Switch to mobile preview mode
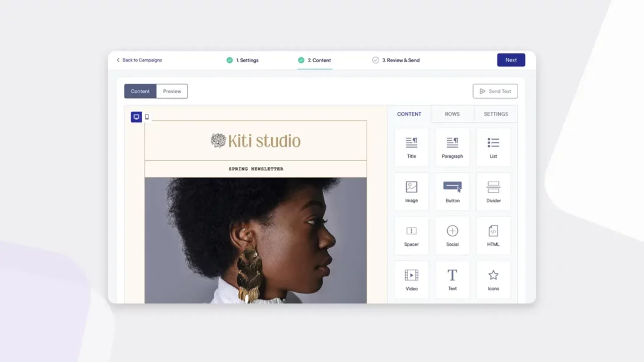The width and height of the screenshot is (644, 362). click(147, 117)
